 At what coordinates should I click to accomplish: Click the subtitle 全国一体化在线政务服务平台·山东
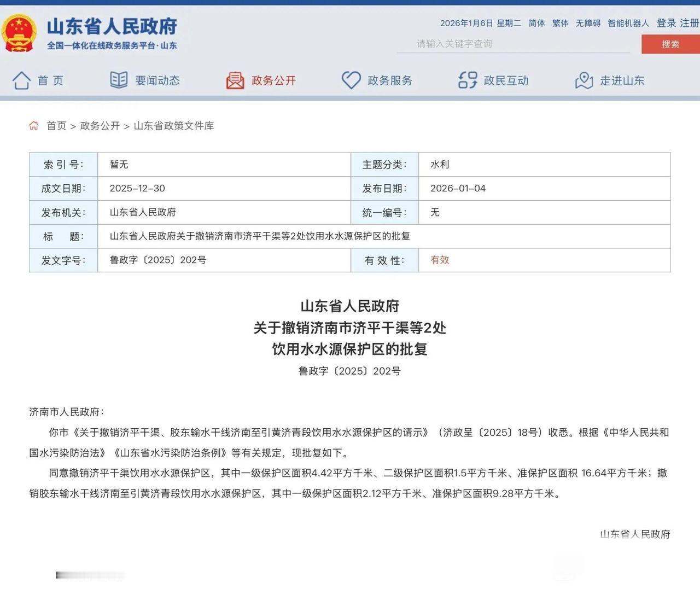(x=112, y=45)
